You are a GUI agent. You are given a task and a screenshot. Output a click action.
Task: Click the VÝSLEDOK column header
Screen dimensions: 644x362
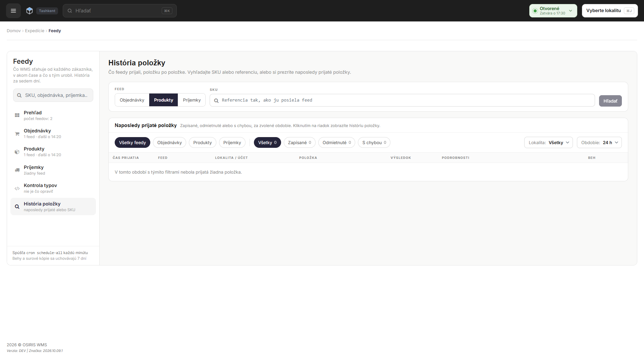click(400, 158)
